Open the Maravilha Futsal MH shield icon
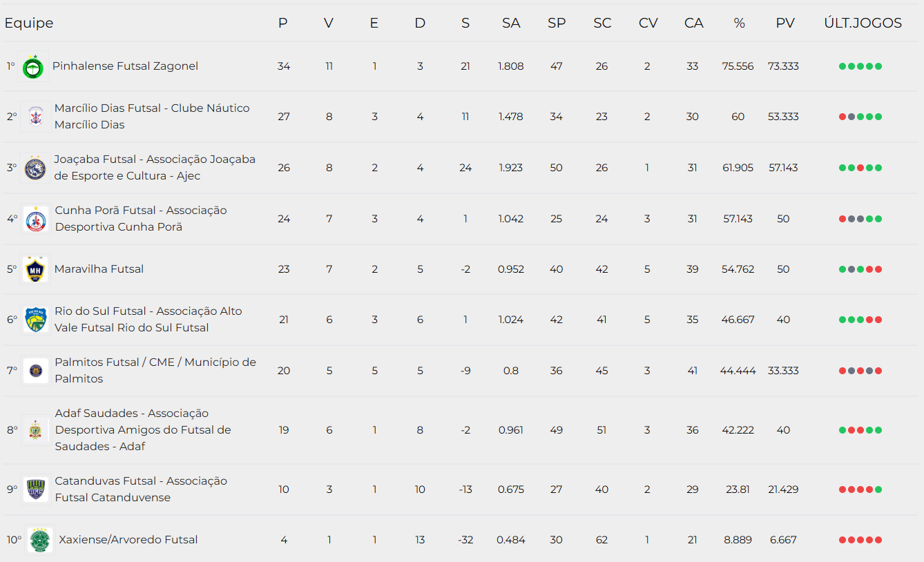 (35, 269)
